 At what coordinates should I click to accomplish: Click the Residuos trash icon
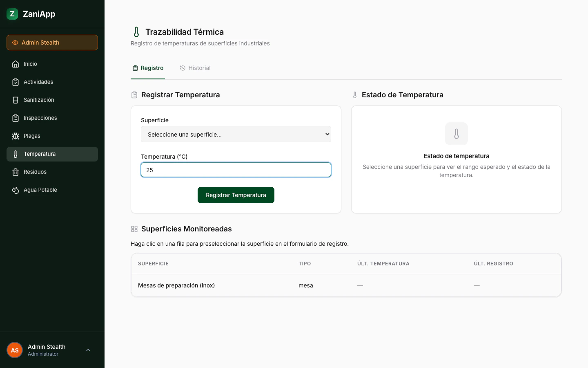tap(15, 172)
